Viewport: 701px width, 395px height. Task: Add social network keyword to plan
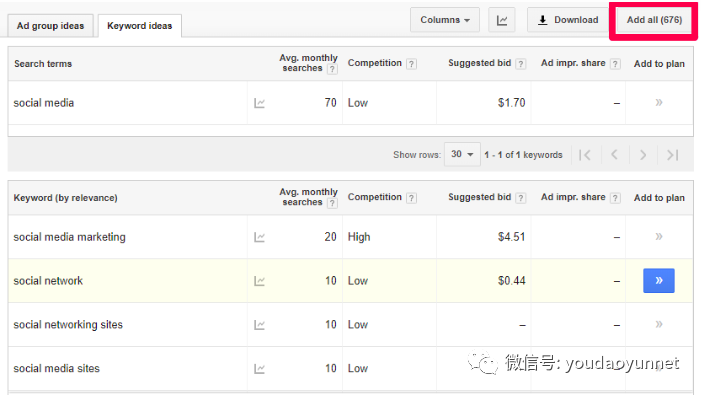point(659,281)
